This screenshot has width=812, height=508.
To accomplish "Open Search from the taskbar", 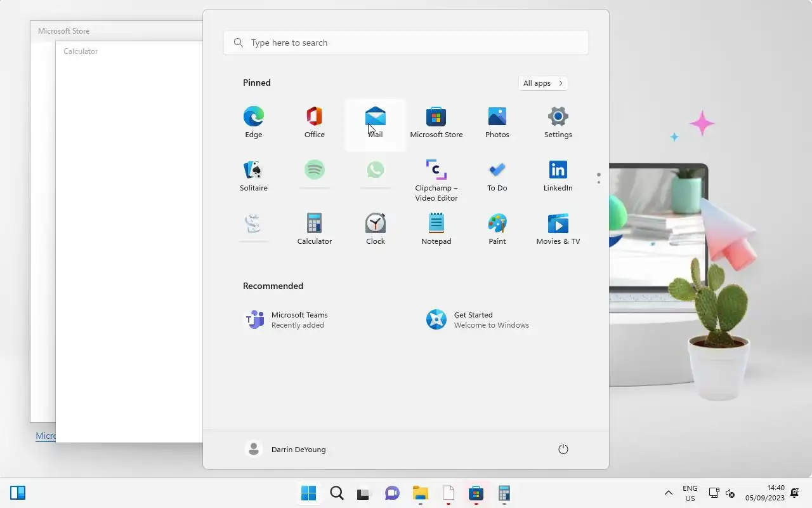I will coord(337,493).
